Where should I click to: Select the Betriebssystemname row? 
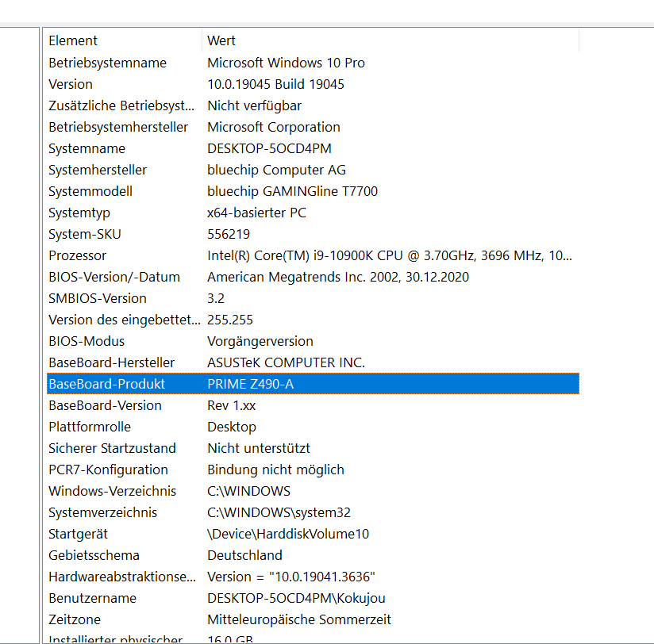313,63
